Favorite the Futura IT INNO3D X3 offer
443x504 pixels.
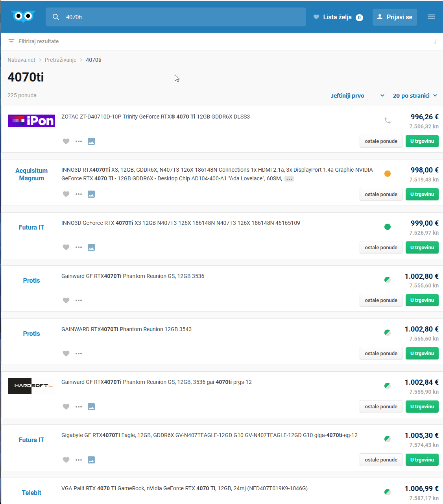66,247
